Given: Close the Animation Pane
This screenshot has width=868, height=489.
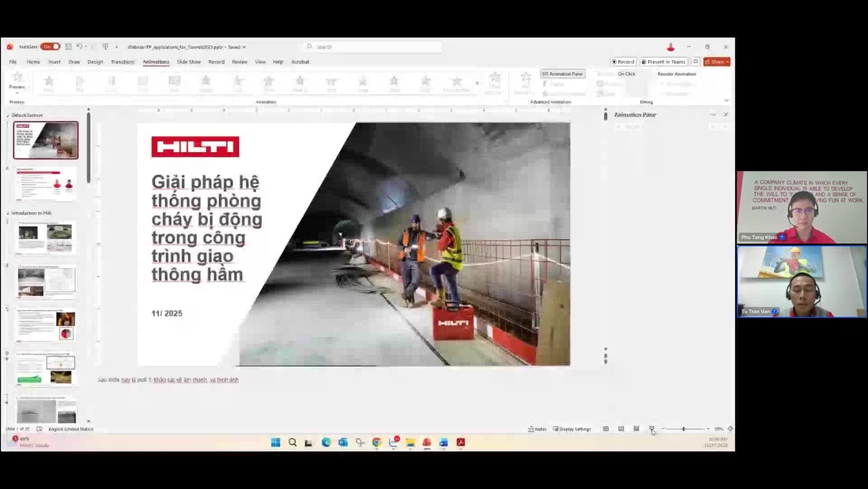Looking at the screenshot, I should pos(726,115).
